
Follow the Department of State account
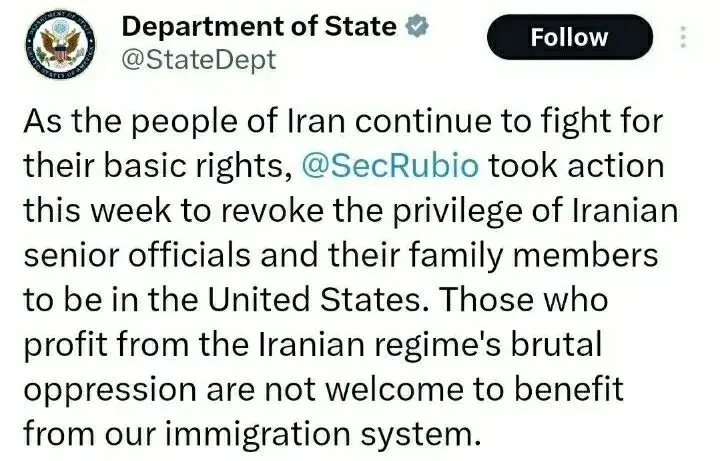tap(569, 38)
